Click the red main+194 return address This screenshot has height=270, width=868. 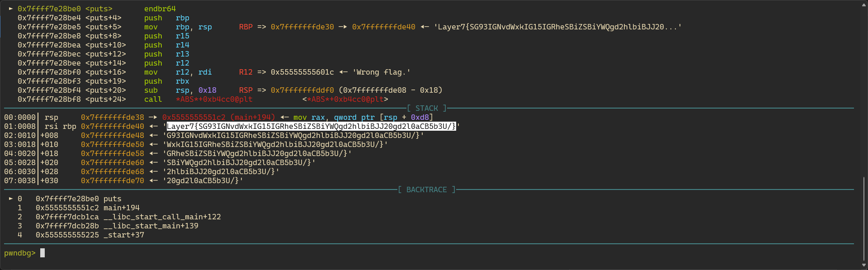click(219, 117)
